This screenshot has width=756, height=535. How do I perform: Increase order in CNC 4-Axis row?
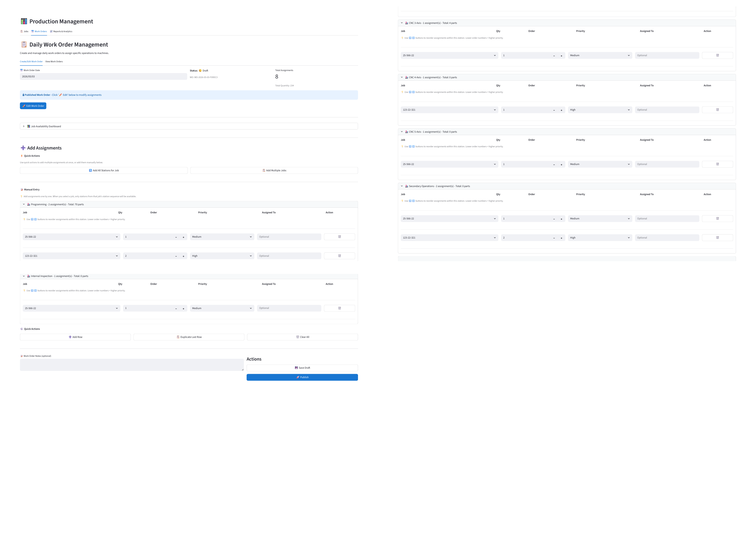click(561, 110)
